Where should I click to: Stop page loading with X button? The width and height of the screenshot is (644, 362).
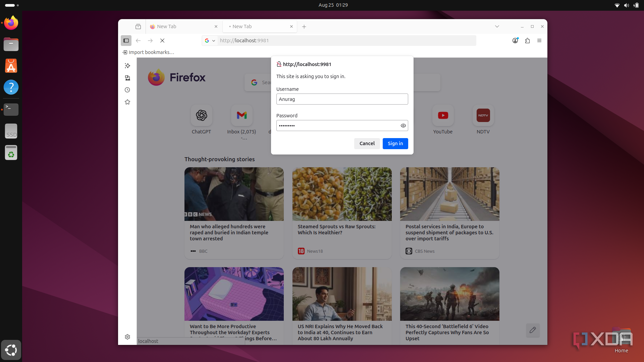pos(162,41)
